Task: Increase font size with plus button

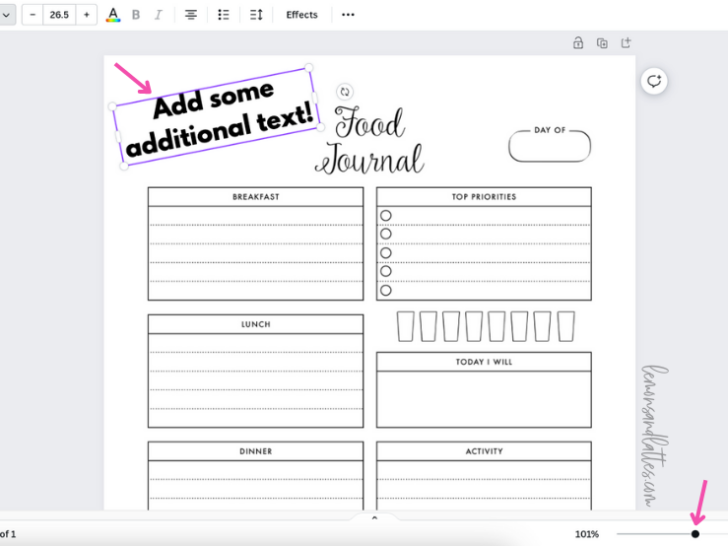Action: 86,15
